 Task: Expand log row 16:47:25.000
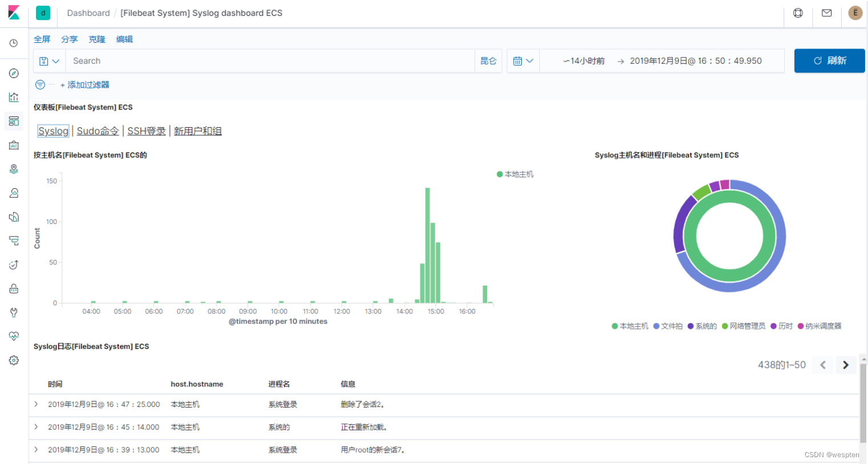pyautogui.click(x=36, y=404)
